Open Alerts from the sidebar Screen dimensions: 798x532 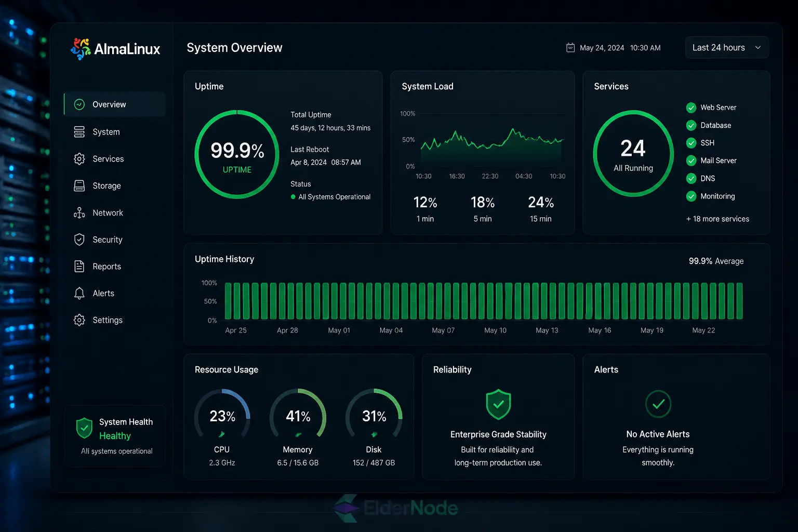click(x=115, y=294)
